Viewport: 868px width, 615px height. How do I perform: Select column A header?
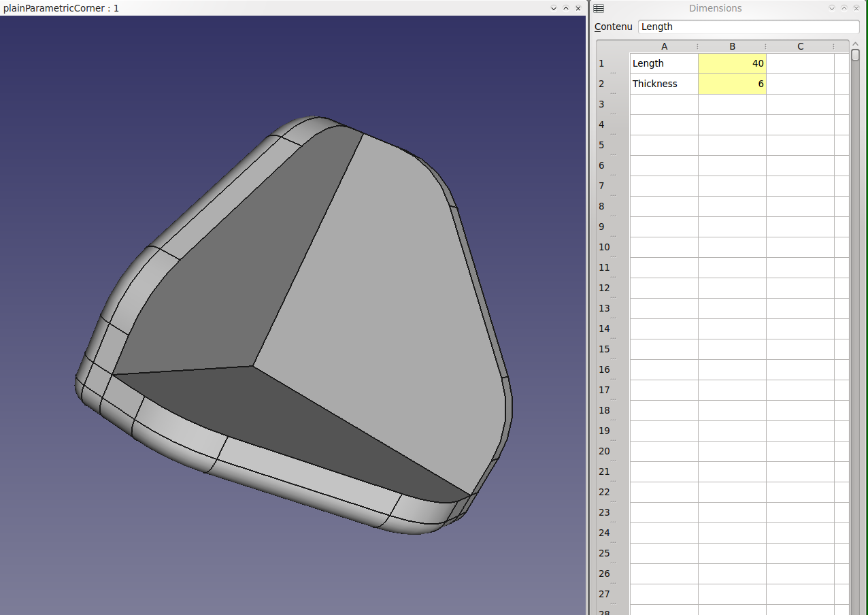(x=664, y=46)
